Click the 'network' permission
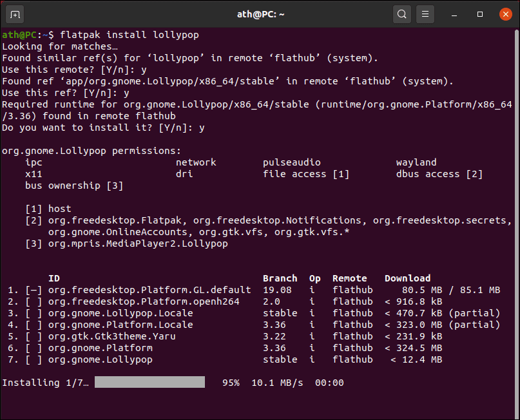This screenshot has height=420, width=520. pos(196,162)
